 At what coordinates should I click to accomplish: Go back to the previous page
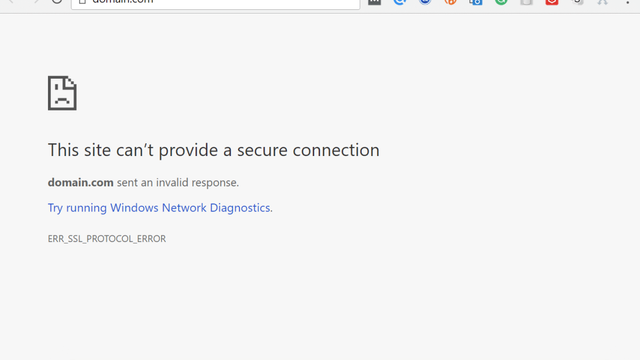point(11,1)
